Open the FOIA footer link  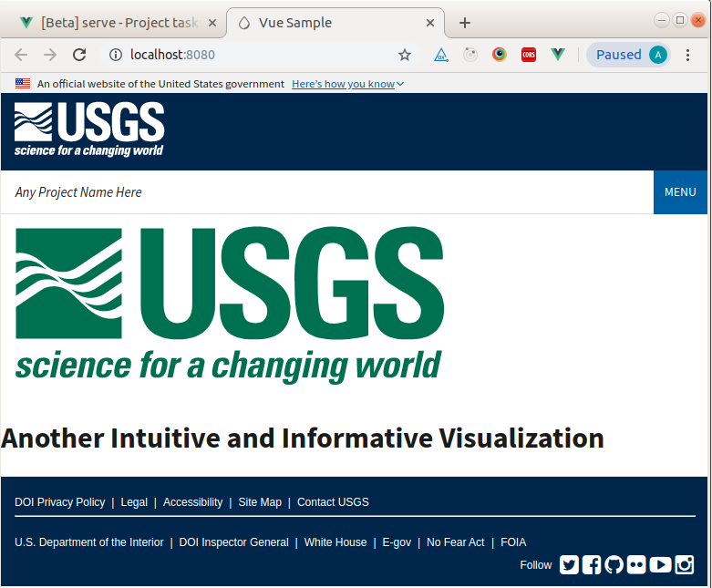pos(513,542)
